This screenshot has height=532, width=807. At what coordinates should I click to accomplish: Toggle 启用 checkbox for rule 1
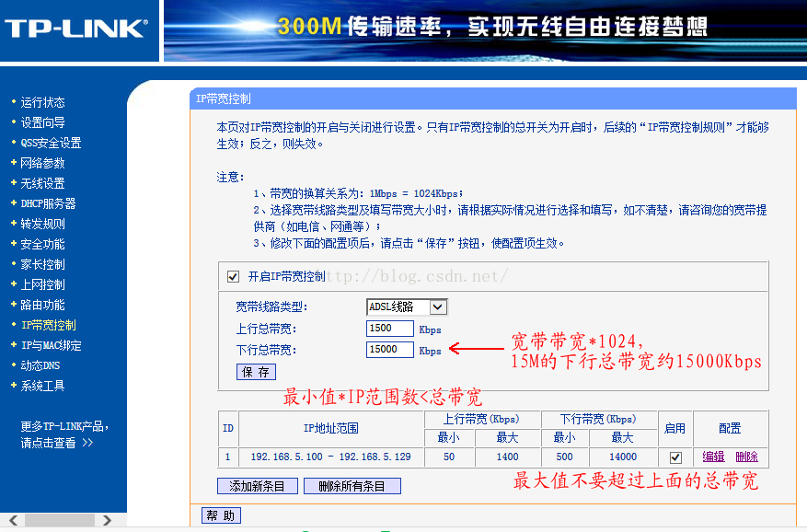(x=675, y=457)
